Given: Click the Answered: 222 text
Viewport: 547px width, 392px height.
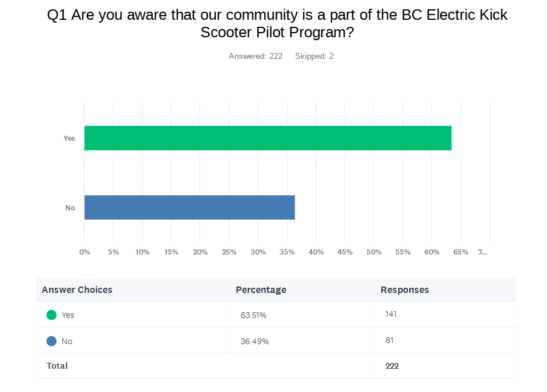Looking at the screenshot, I should 255,56.
